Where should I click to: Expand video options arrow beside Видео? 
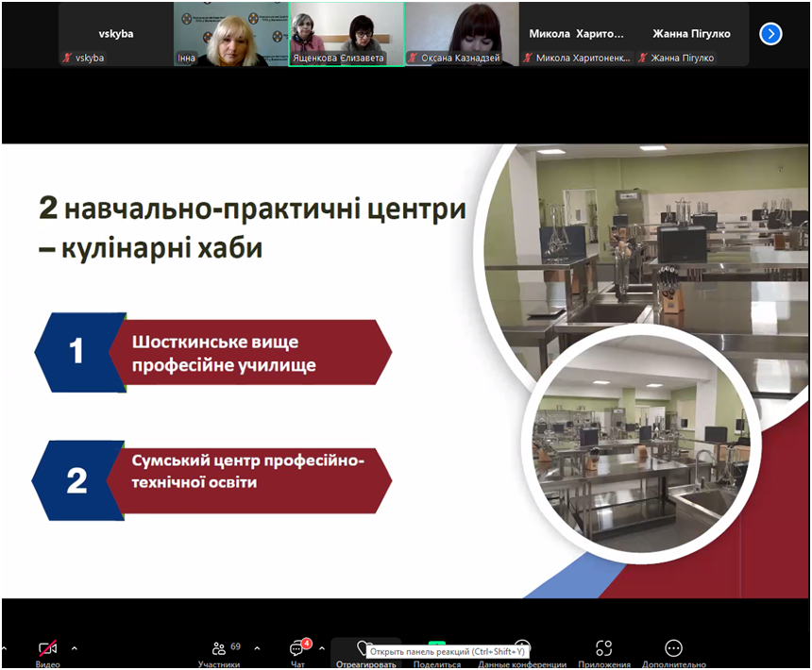(75, 648)
